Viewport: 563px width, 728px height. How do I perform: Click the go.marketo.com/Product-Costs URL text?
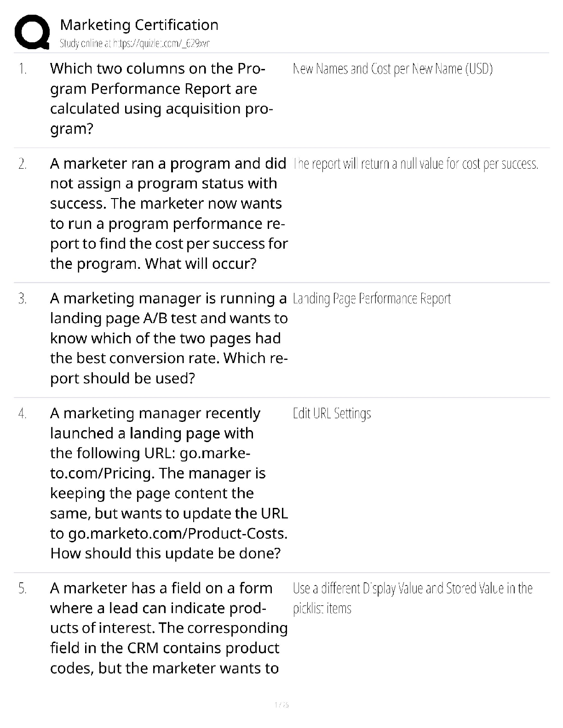click(178, 534)
